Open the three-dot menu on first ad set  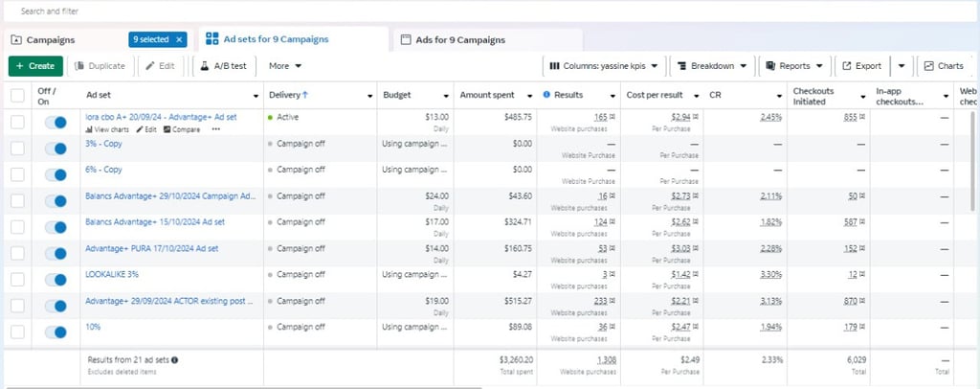pyautogui.click(x=215, y=129)
